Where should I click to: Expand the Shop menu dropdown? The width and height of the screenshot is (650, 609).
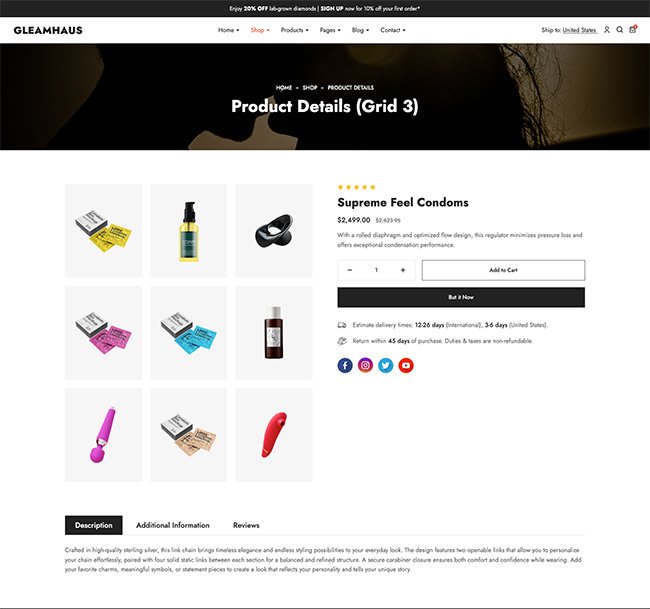(260, 30)
